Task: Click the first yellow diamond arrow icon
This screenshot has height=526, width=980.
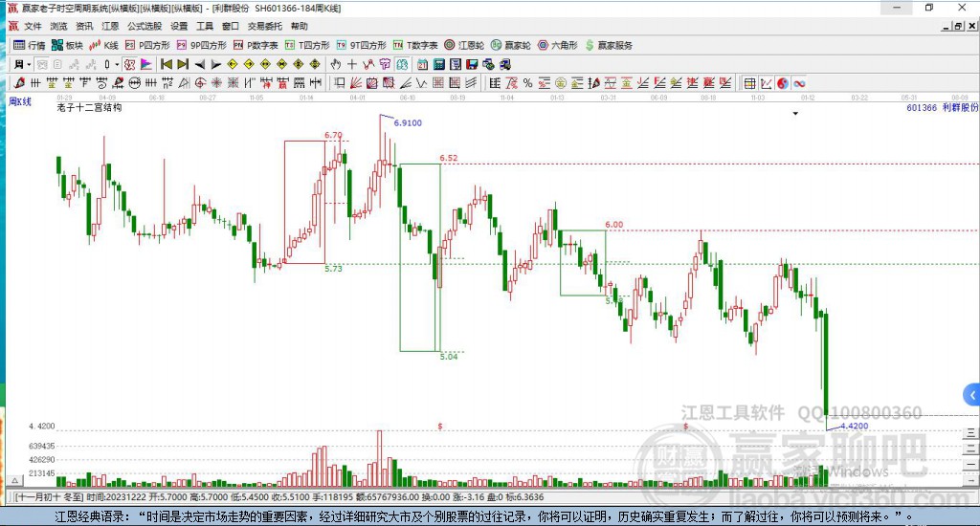Action: [233, 64]
